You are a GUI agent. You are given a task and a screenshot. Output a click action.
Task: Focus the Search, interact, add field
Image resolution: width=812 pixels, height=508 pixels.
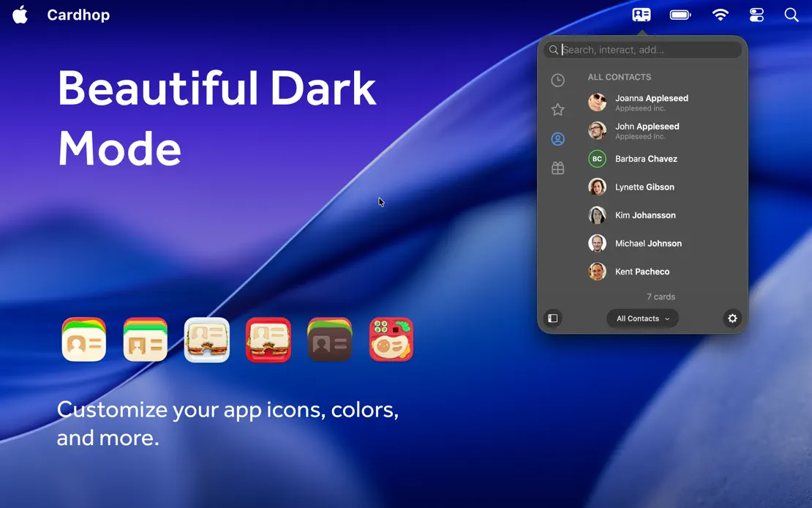pyautogui.click(x=642, y=50)
